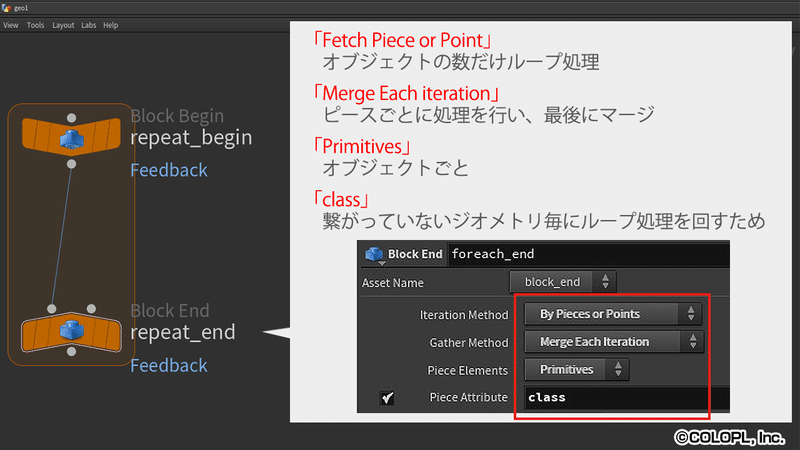Click the right input connector of repeat_end
The width and height of the screenshot is (800, 450).
tap(91, 309)
